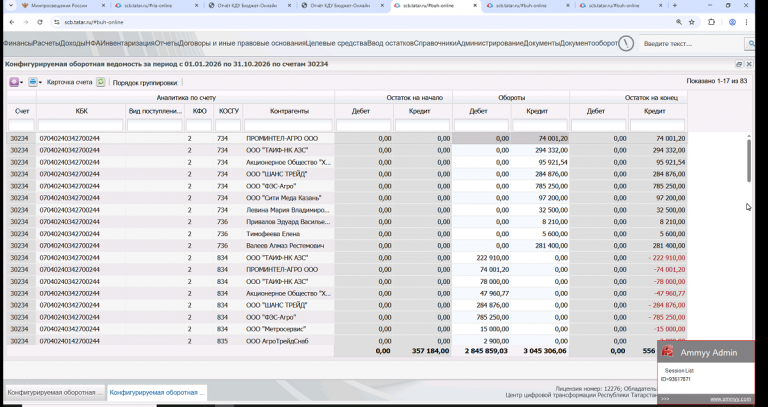The width and height of the screenshot is (768, 407).
Task: Click the table's vertical scrollbar thumb
Action: tap(749, 161)
